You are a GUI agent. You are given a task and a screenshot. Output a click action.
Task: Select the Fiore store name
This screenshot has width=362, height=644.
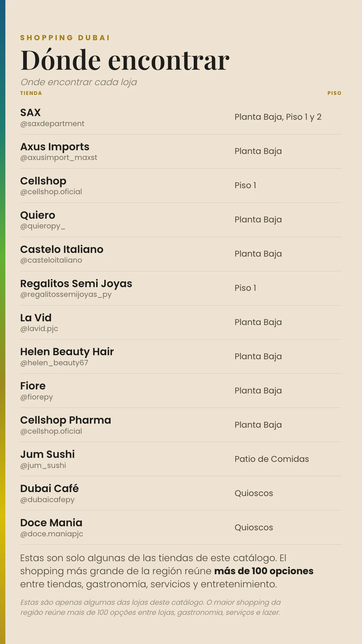33,386
